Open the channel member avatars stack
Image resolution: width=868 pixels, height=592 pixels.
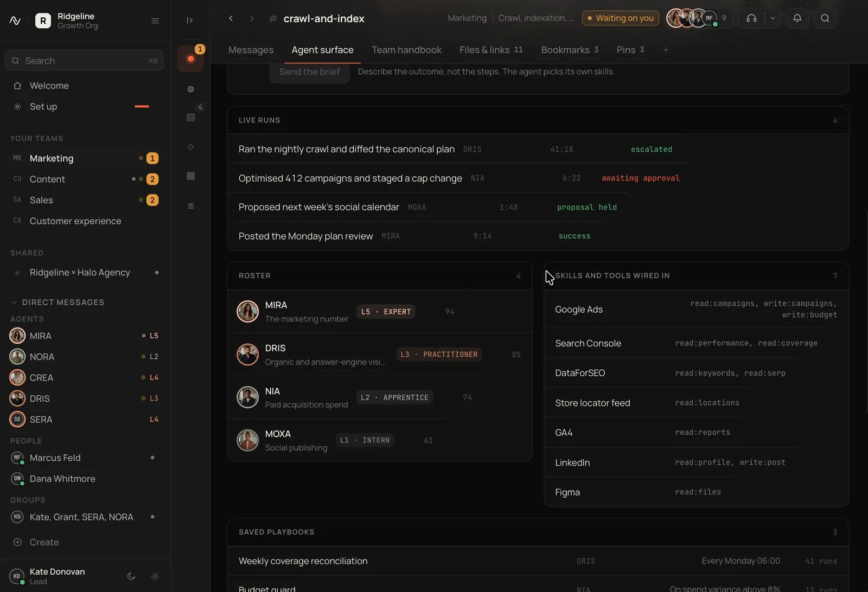point(699,18)
